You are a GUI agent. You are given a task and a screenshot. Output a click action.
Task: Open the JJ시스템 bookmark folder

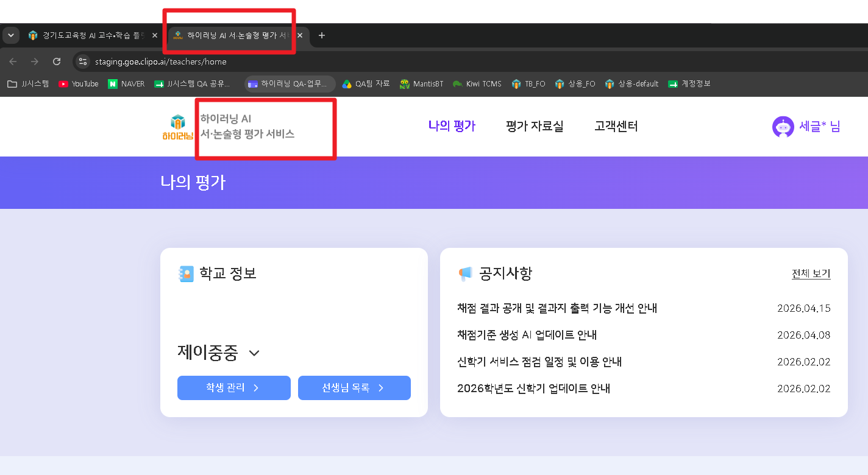click(x=28, y=84)
